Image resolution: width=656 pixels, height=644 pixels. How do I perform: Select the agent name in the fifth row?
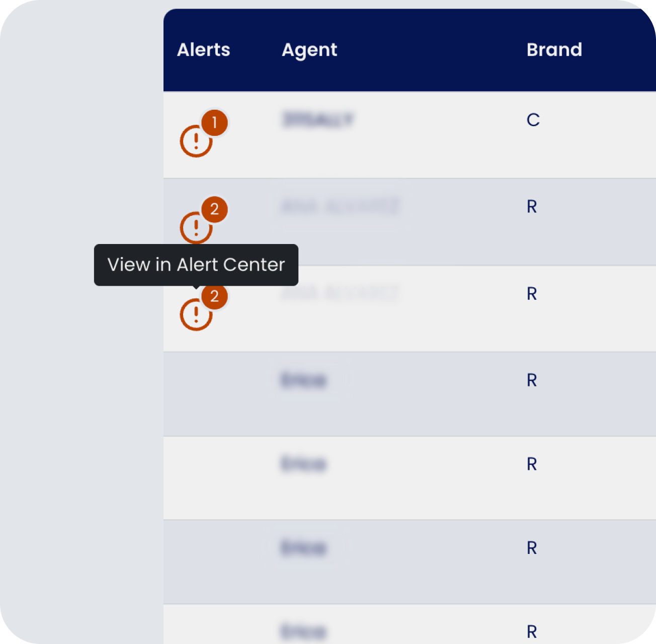[304, 464]
